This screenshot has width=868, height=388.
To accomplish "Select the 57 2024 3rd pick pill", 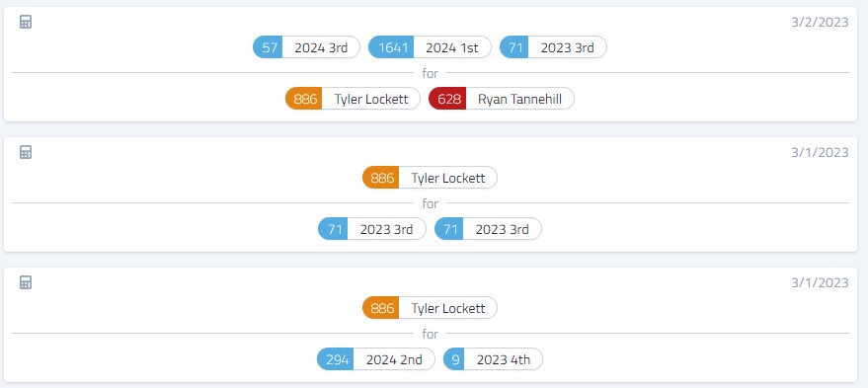I will (306, 47).
